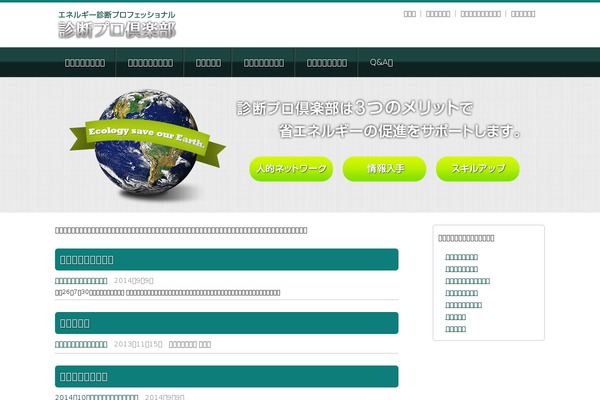Click the hero text 診断プロ倶楽部は3つのメリットで

(355, 108)
